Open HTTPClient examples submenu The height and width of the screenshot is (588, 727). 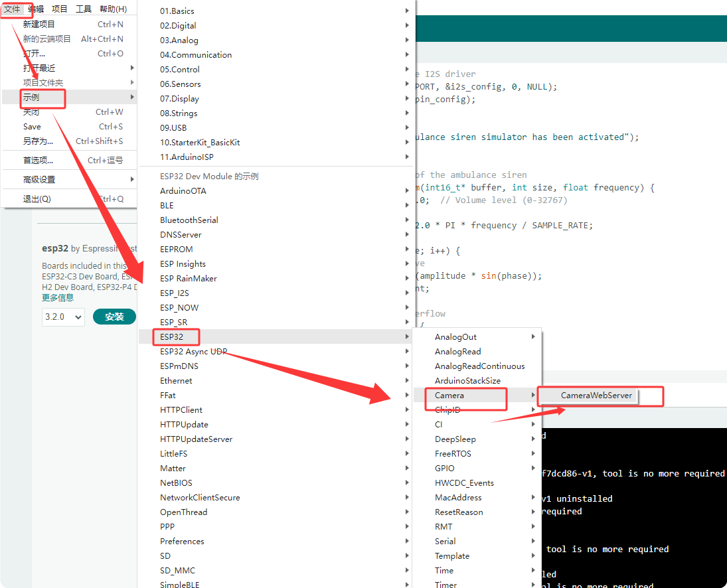pyautogui.click(x=277, y=409)
